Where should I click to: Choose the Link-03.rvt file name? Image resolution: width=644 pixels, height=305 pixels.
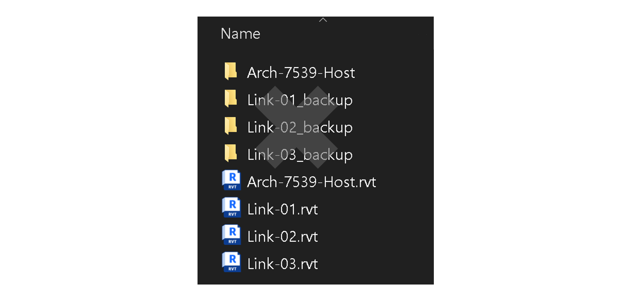click(x=283, y=264)
